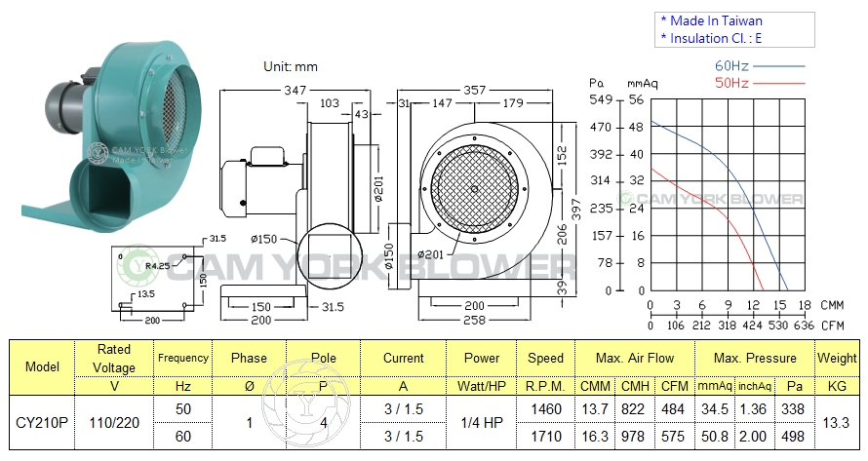Click the Current column header
Image resolution: width=868 pixels, height=461 pixels.
point(404,358)
